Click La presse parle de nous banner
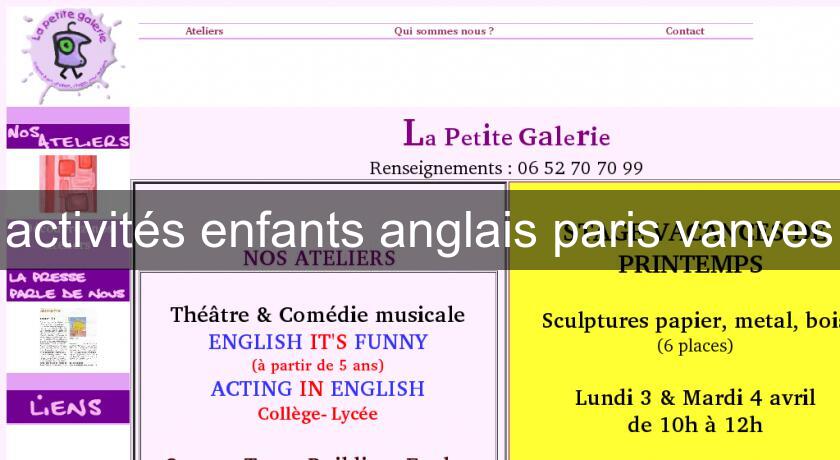The width and height of the screenshot is (840, 460). click(68, 285)
